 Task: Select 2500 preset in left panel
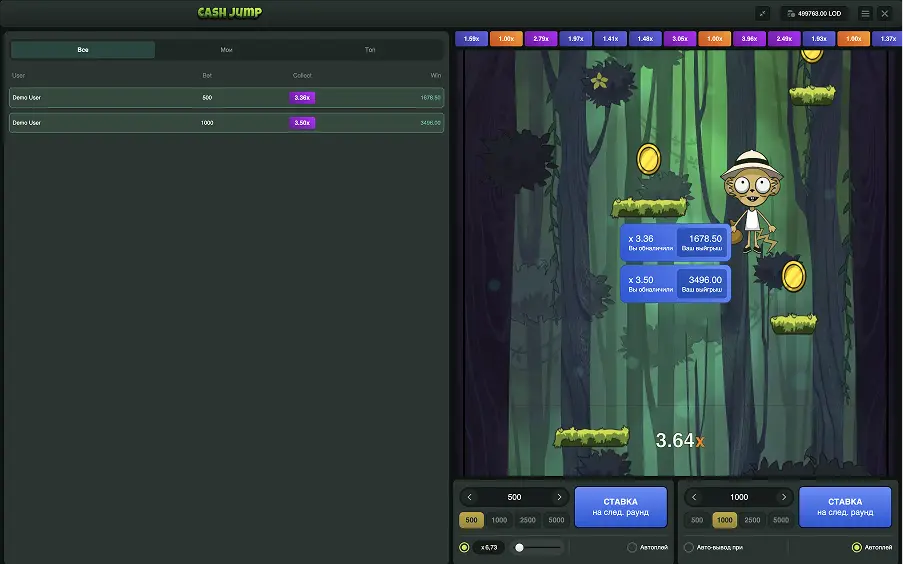pos(528,520)
